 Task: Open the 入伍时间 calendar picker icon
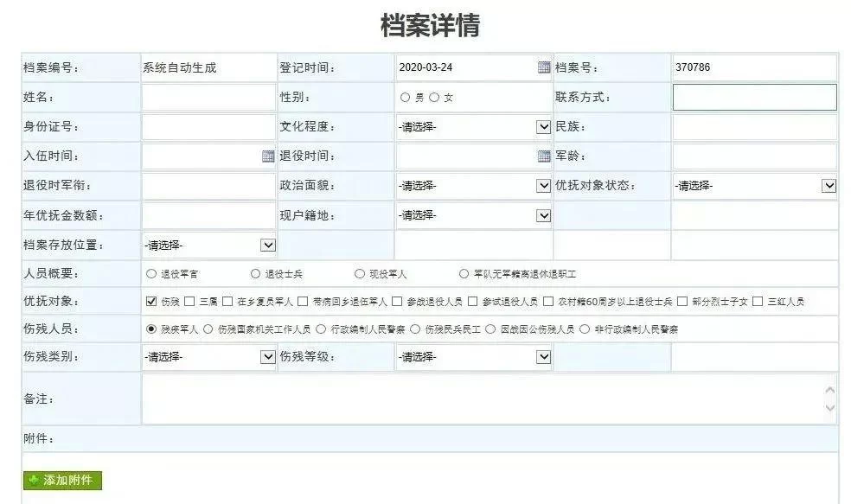[x=268, y=156]
